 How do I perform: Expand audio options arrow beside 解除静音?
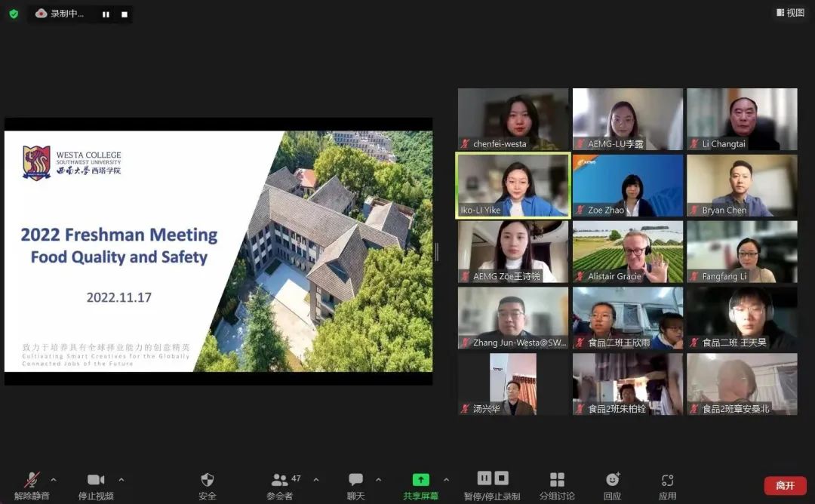[x=54, y=480]
